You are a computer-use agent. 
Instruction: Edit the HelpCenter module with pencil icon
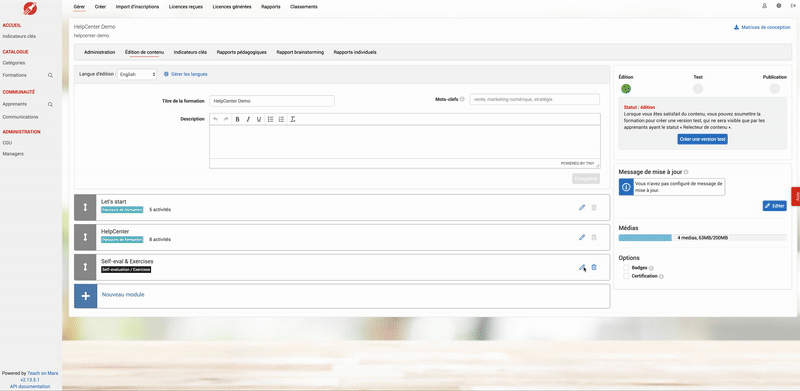582,237
